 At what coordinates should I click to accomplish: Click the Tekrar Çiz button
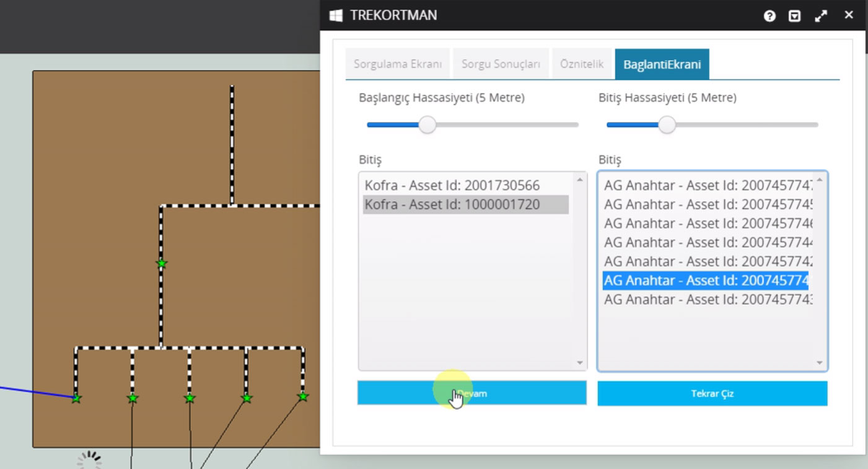pos(712,393)
